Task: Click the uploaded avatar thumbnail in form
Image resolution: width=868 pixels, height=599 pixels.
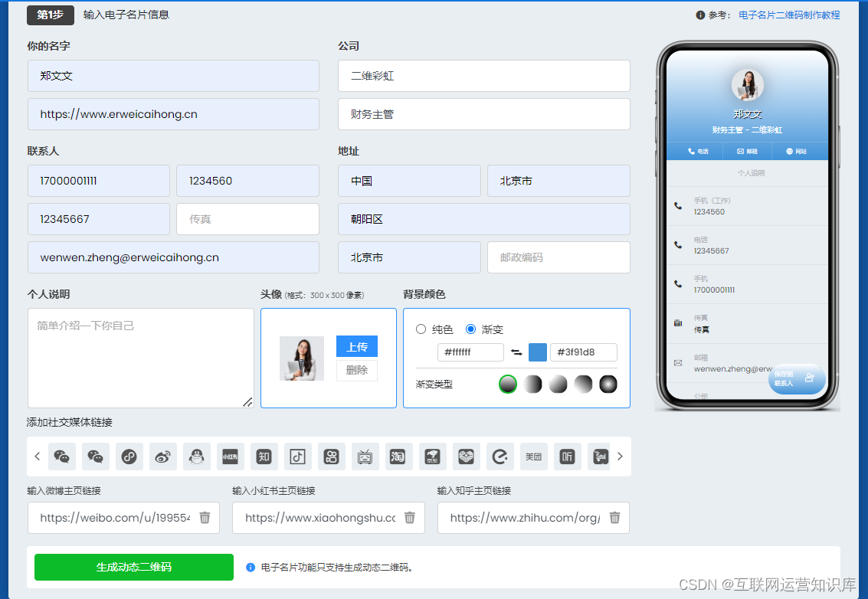Action: click(302, 358)
